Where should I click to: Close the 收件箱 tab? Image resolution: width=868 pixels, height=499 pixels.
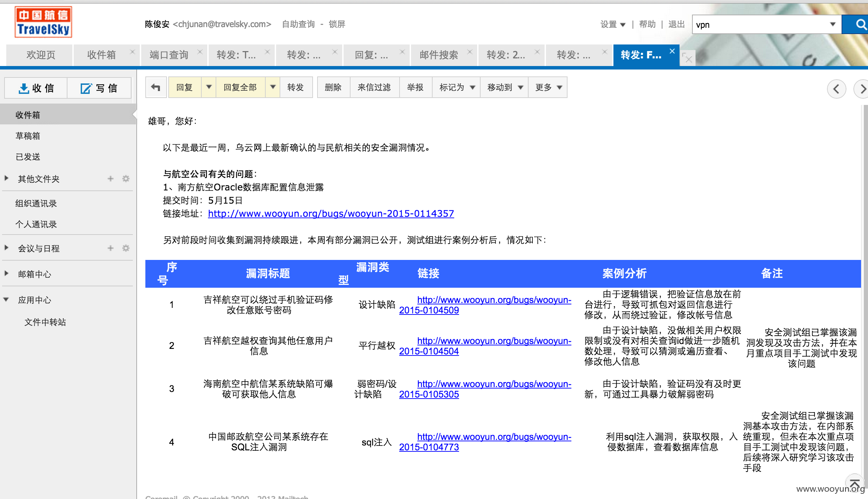[132, 51]
